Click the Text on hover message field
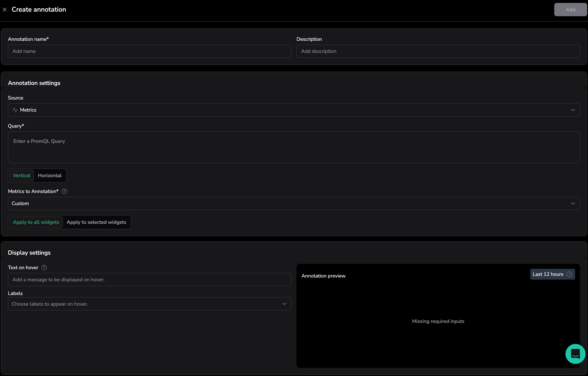This screenshot has width=588, height=376. click(149, 280)
